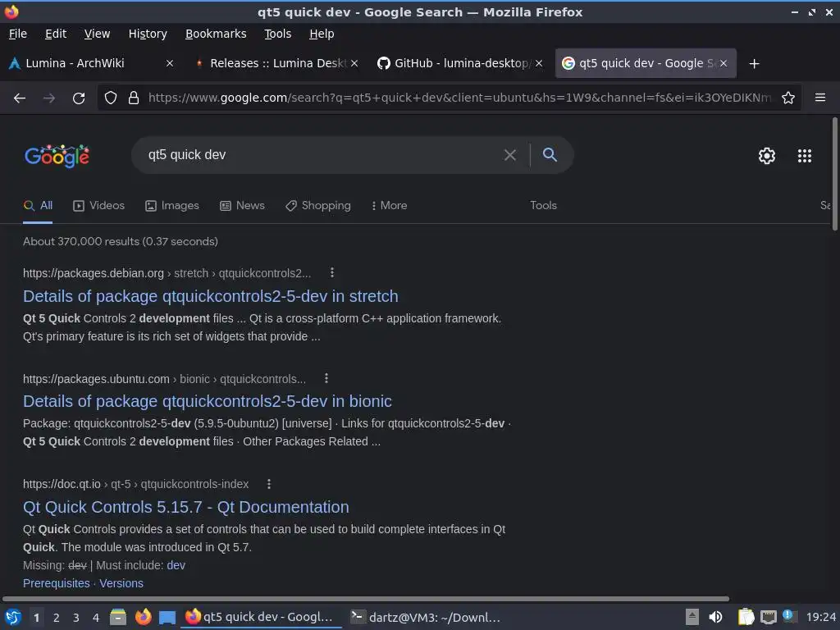Viewport: 840px width, 630px height.
Task: Switch to workspace 3
Action: (76, 618)
